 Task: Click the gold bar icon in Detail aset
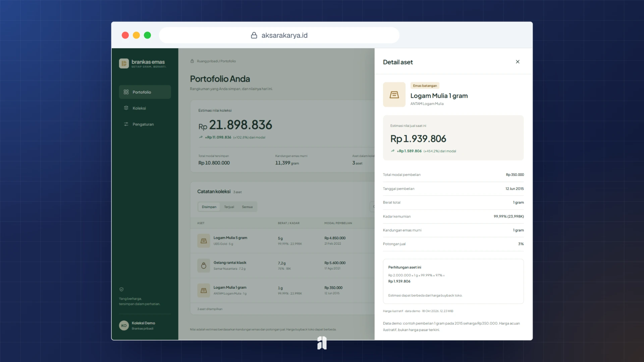394,95
